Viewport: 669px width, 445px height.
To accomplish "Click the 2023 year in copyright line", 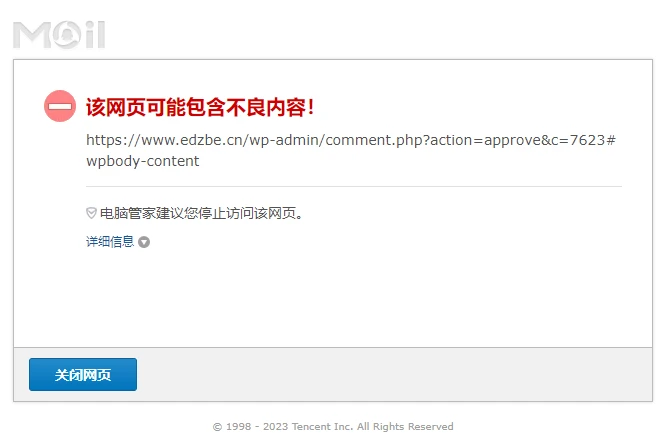I will pyautogui.click(x=275, y=427).
